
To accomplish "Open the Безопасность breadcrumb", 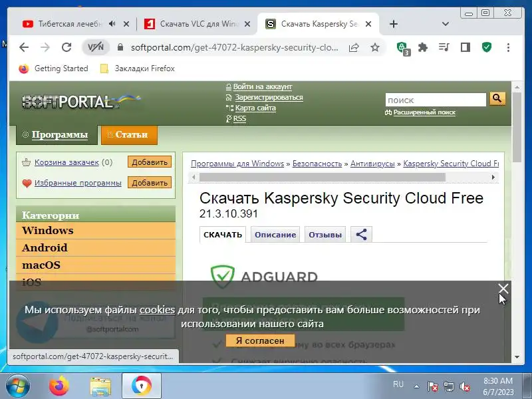I will [317, 164].
